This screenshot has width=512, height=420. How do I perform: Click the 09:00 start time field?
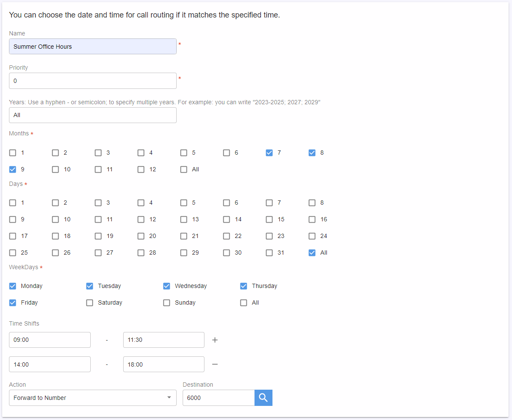tap(50, 340)
